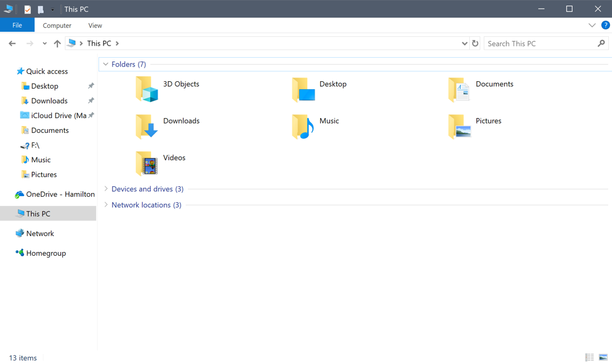This screenshot has width=612, height=364.
Task: Click the Forward navigation arrow
Action: click(30, 44)
